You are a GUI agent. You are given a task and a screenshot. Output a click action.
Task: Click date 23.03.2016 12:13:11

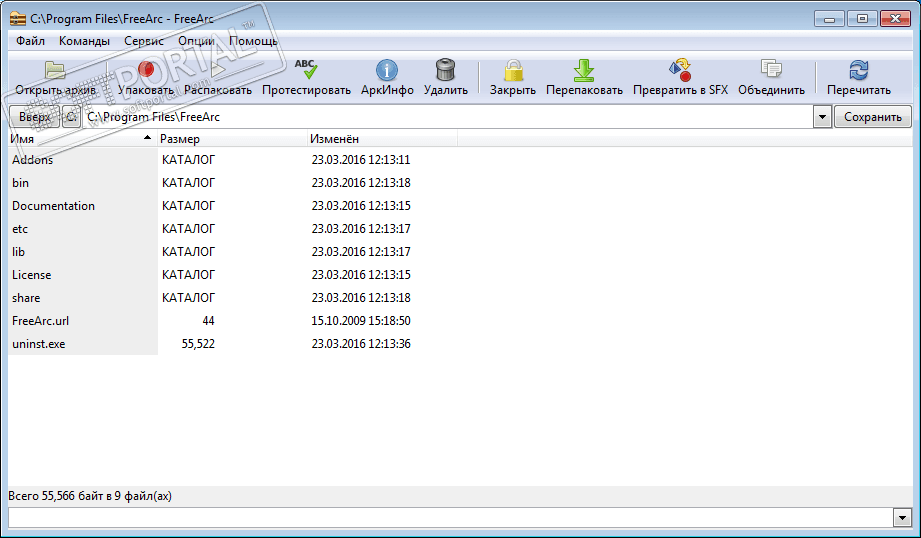click(361, 160)
